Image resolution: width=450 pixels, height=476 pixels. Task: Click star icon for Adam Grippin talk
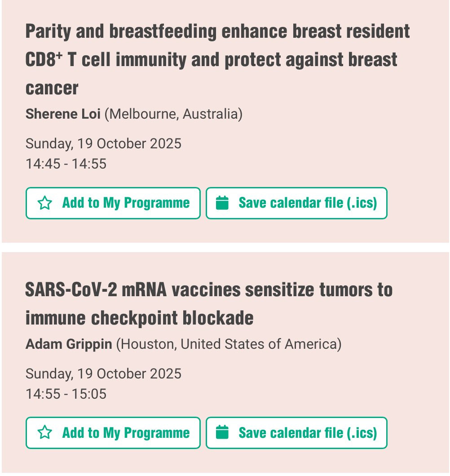tap(45, 433)
